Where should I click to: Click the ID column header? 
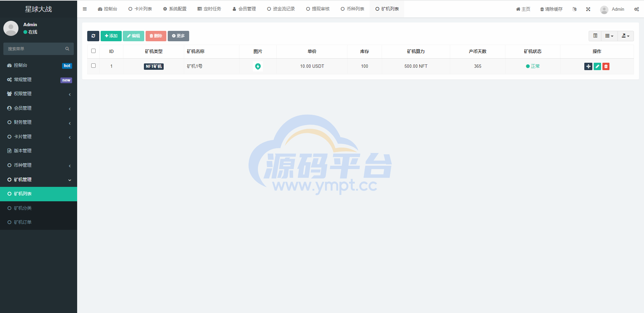(111, 51)
